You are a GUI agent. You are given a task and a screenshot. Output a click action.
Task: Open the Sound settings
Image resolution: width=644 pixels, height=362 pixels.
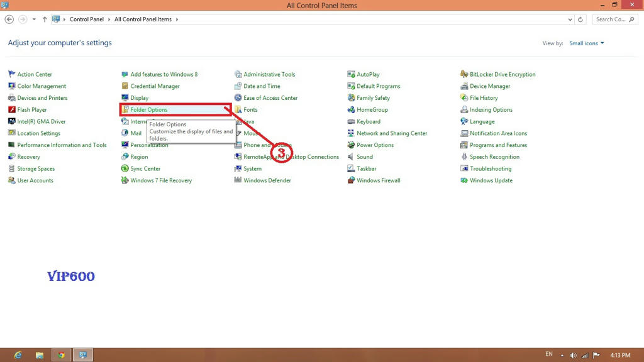(365, 156)
